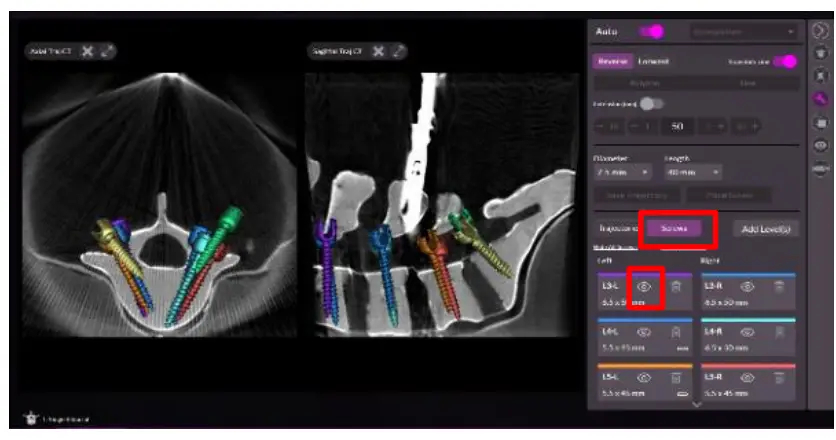The image size is (836, 440).
Task: Open the eye visibility tool in sidebar
Action: pyautogui.click(x=821, y=146)
